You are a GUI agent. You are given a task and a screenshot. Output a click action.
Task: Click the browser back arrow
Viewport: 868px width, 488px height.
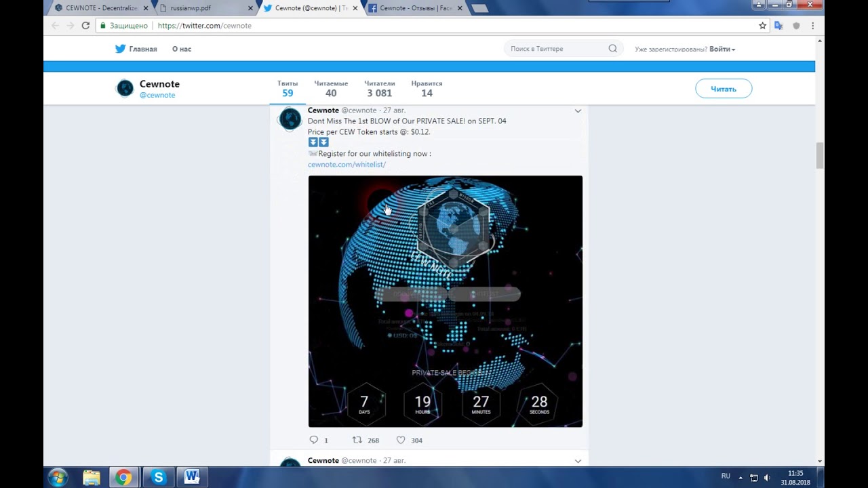point(56,26)
